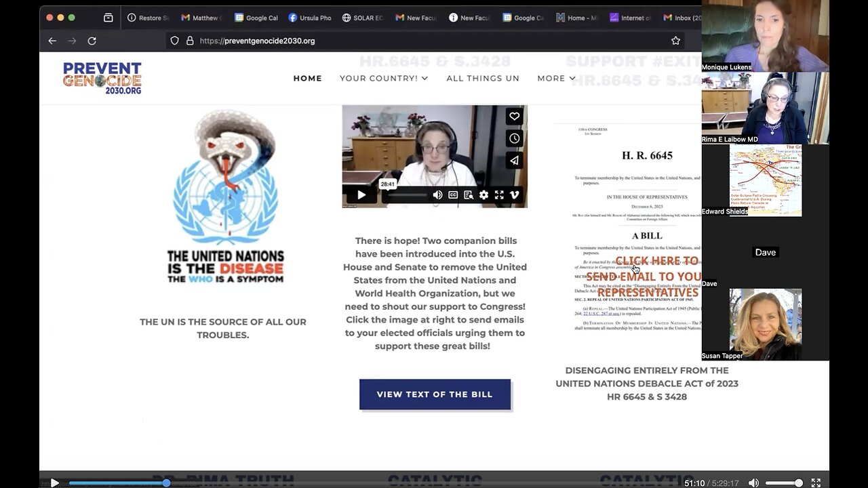Enter fullscreen on embedded video
Screen dimensions: 868x488
(x=499, y=195)
